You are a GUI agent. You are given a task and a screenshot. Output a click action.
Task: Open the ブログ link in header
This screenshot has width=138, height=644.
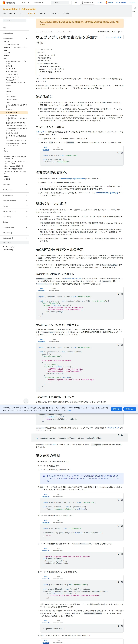pos(99,2)
